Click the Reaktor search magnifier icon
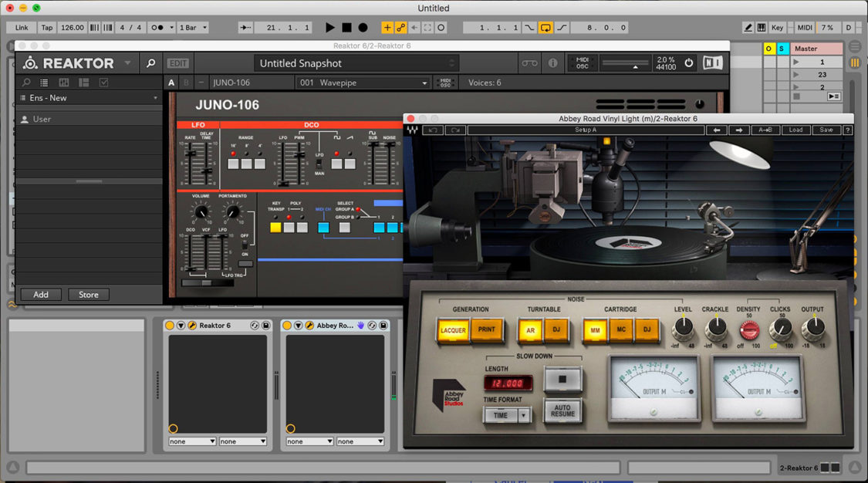Image resolution: width=868 pixels, height=483 pixels. pos(151,62)
